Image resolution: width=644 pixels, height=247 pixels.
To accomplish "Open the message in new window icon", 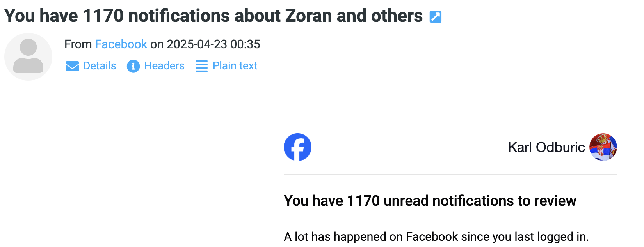I will tap(435, 17).
